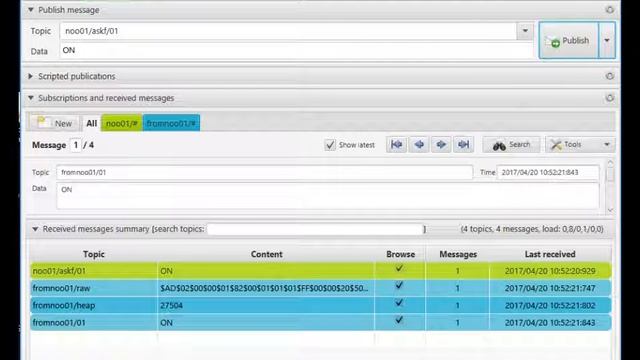Jump to the first message
Screen dimensions: 640x360
[396, 144]
